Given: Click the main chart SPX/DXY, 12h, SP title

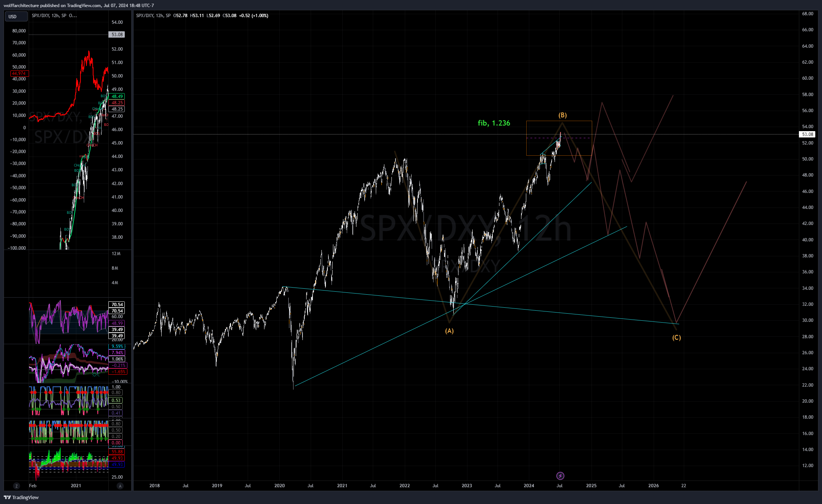Looking at the screenshot, I should click(x=153, y=16).
